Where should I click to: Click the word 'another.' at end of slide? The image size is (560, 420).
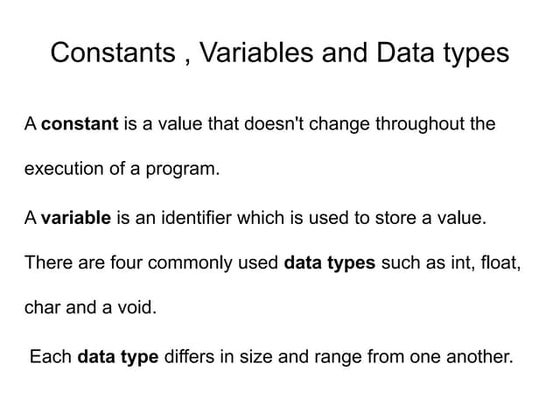point(479,357)
